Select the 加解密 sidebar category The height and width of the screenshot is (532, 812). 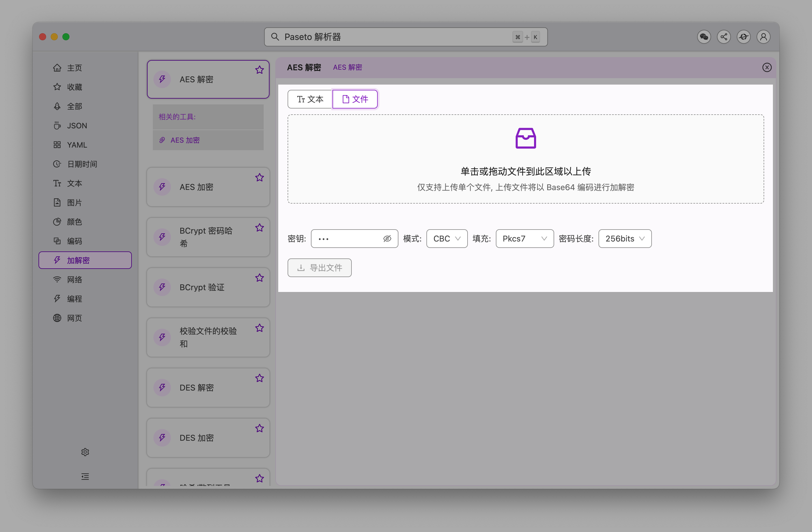click(85, 260)
